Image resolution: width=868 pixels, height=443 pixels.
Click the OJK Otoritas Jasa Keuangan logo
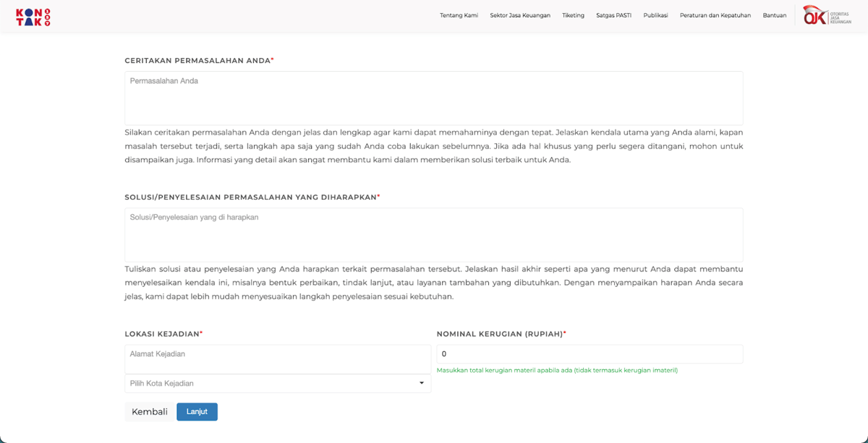click(x=826, y=15)
